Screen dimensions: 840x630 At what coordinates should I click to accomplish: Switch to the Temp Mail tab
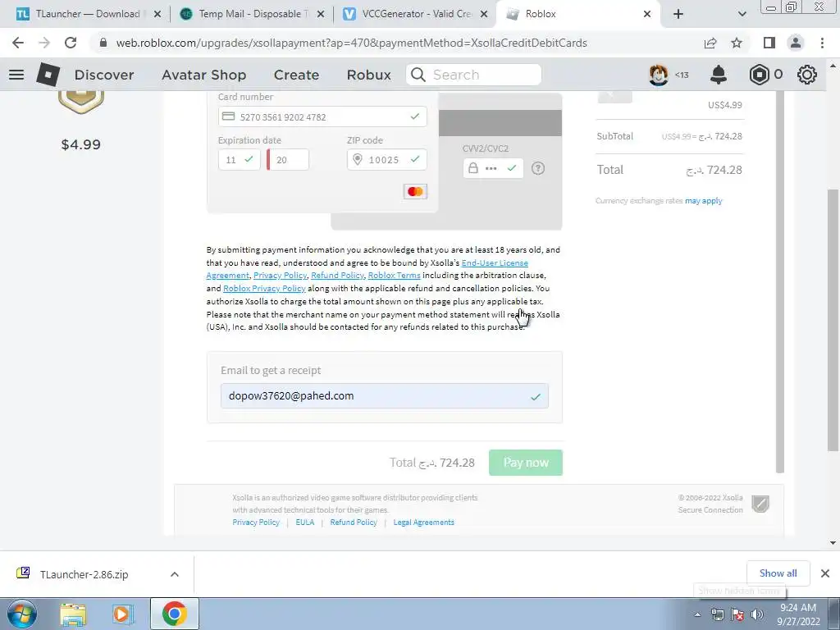[252, 14]
